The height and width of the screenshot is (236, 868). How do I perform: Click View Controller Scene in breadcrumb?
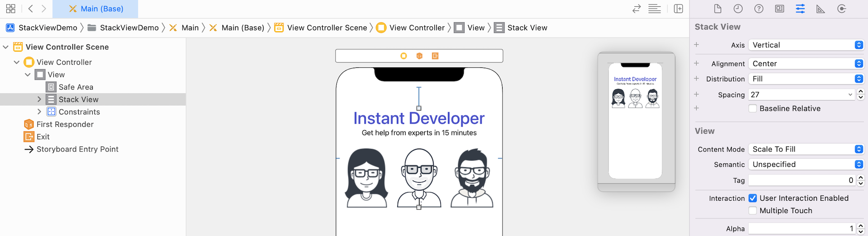327,28
